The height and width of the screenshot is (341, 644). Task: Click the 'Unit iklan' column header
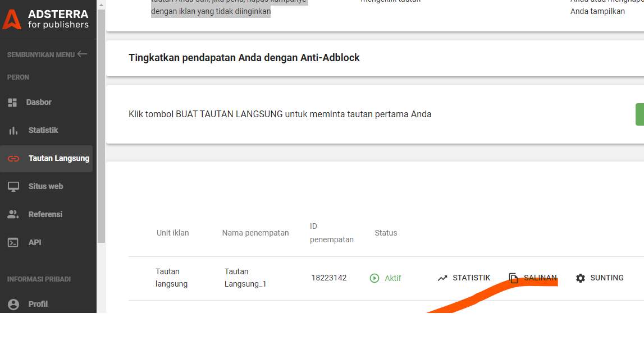tap(172, 233)
